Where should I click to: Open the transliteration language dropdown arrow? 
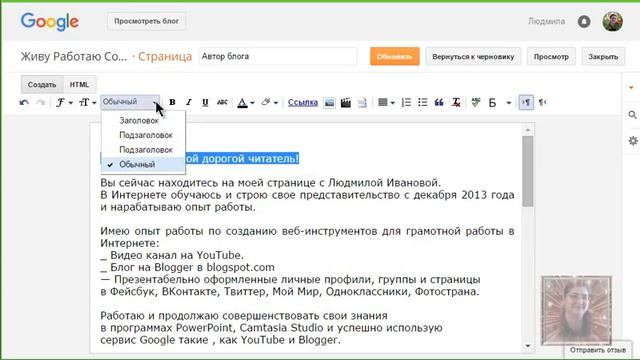tap(509, 103)
